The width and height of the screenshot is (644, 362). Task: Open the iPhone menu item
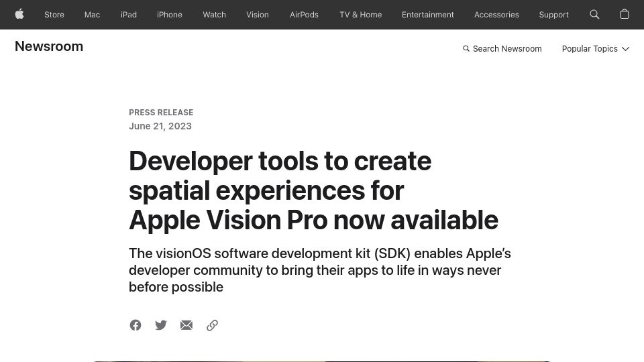(169, 15)
